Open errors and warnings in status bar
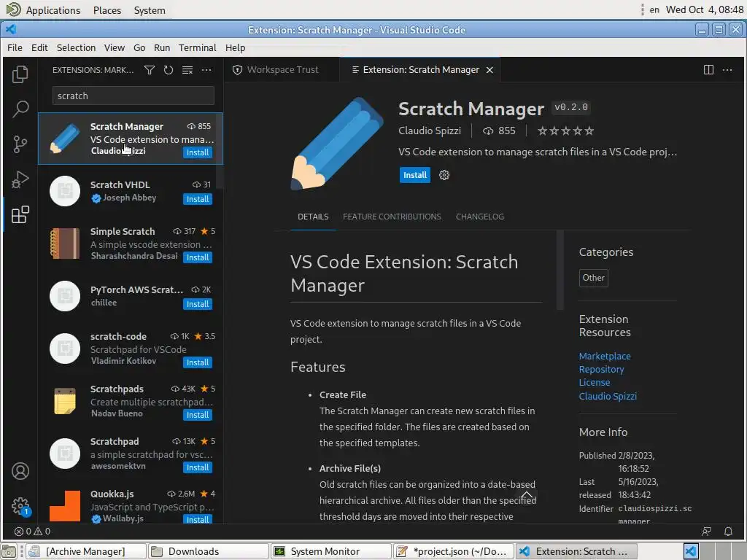This screenshot has width=747, height=560. point(32,531)
